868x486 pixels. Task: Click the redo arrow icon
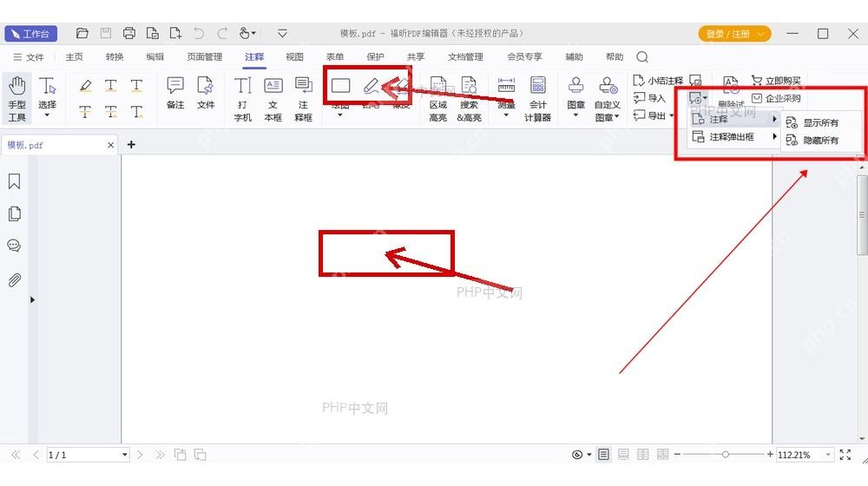(222, 34)
